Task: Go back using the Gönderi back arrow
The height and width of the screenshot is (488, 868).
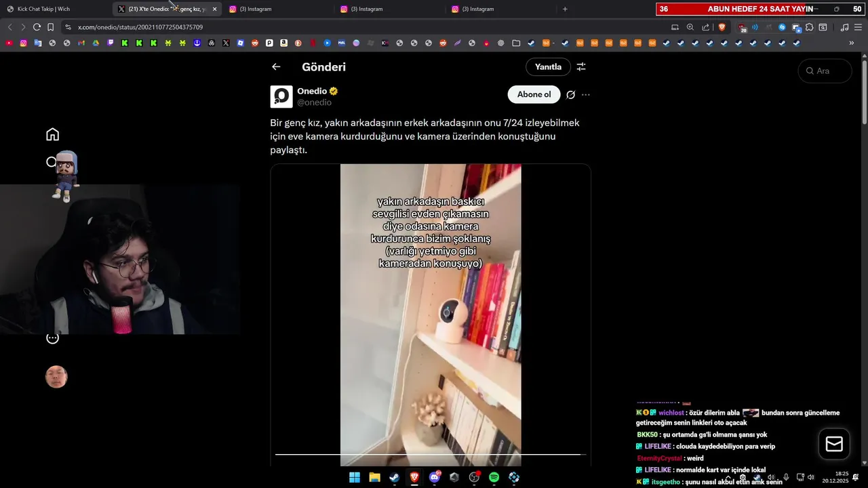Action: pyautogui.click(x=276, y=66)
